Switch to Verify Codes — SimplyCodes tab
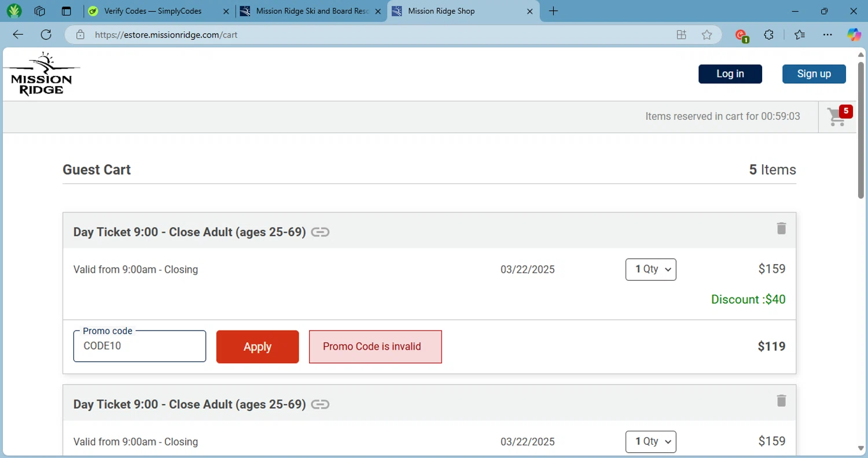This screenshot has width=868, height=458. pos(159,11)
